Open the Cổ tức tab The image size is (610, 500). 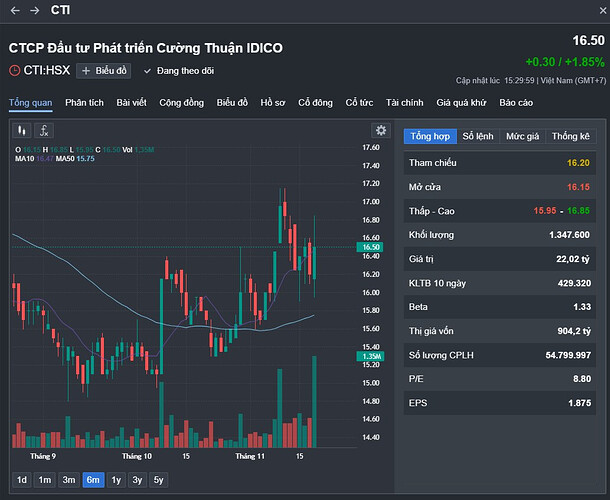pos(359,103)
